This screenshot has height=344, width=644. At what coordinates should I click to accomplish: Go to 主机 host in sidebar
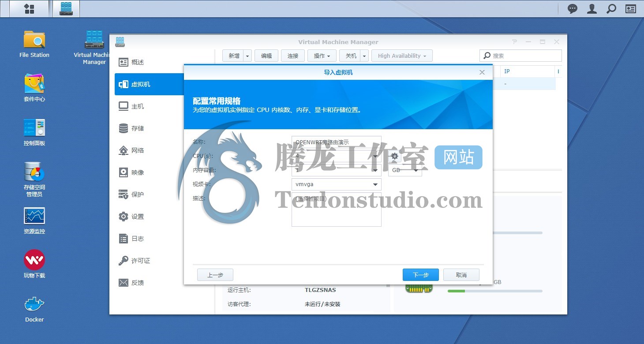pos(149,106)
